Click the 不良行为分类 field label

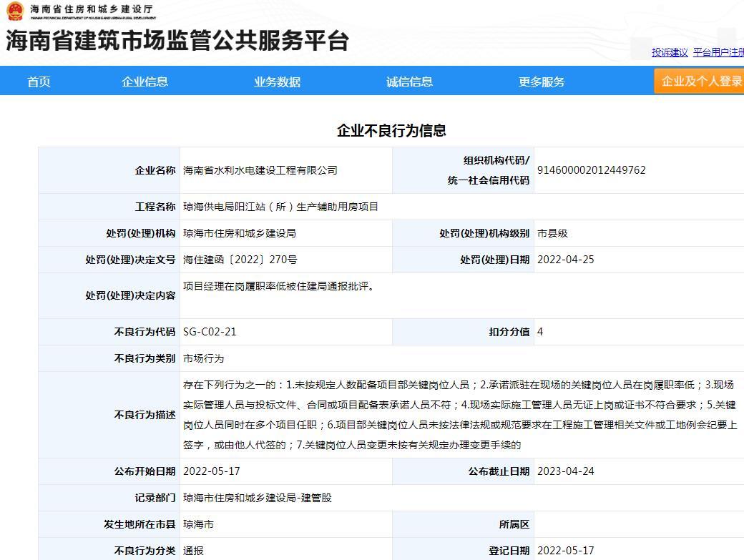point(145,551)
